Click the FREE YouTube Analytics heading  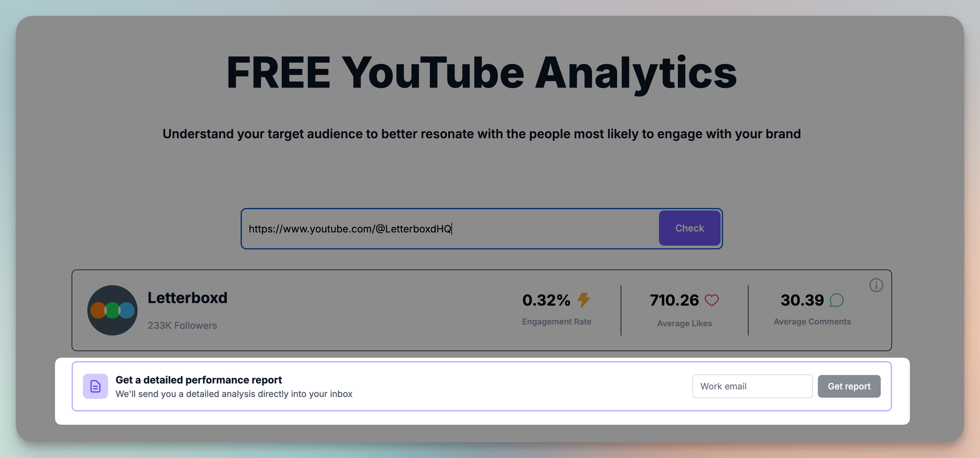point(481,72)
